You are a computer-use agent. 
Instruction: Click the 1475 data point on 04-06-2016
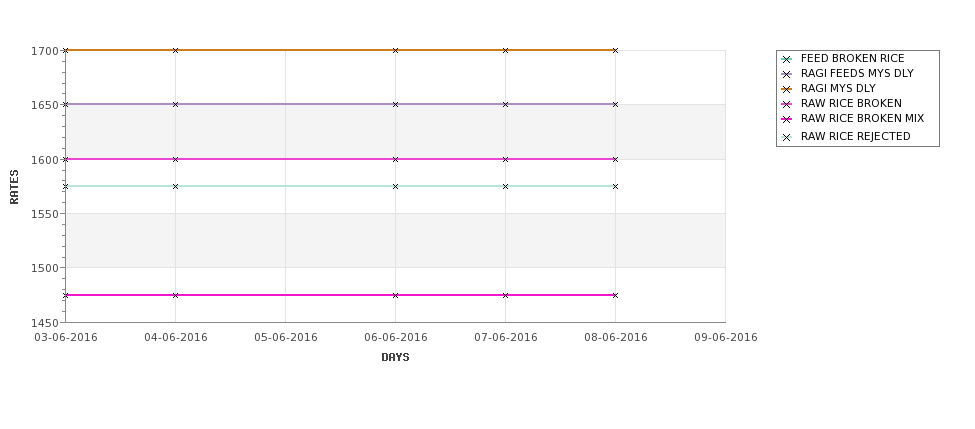pyautogui.click(x=175, y=295)
